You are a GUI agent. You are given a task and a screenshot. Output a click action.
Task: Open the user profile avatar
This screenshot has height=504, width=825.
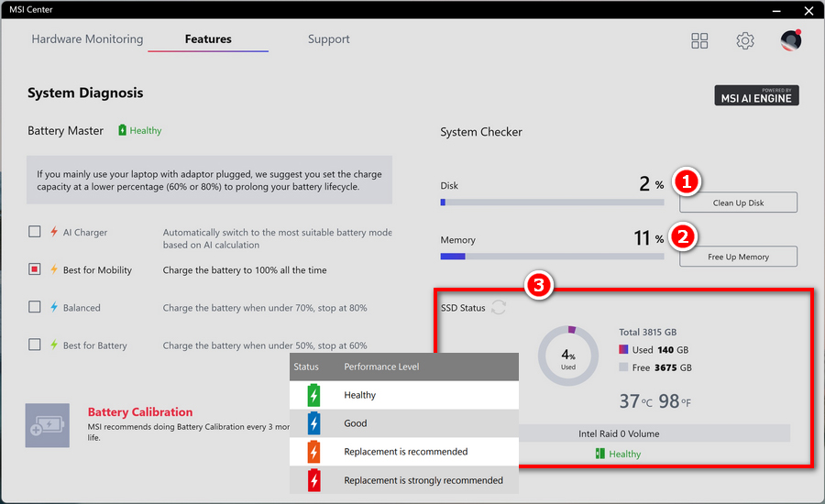tap(791, 40)
